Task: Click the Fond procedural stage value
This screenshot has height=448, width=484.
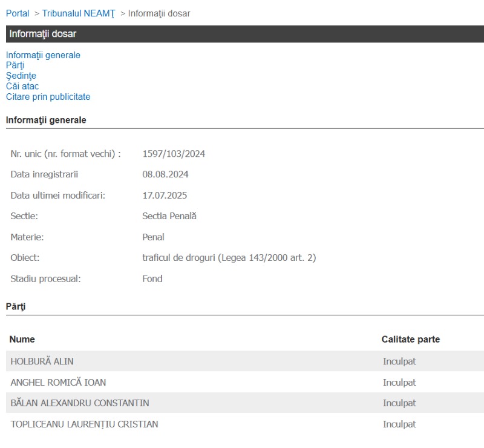Action: pyautogui.click(x=152, y=278)
